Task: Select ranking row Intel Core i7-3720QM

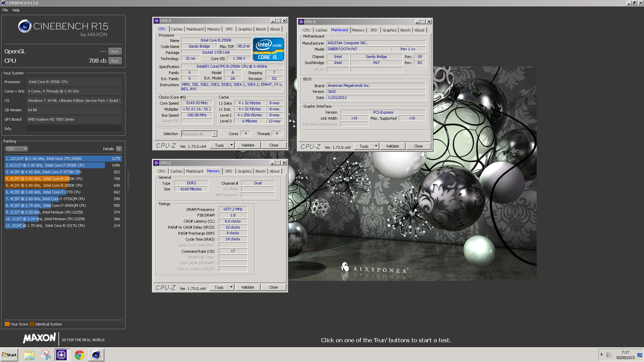Action: (63, 199)
